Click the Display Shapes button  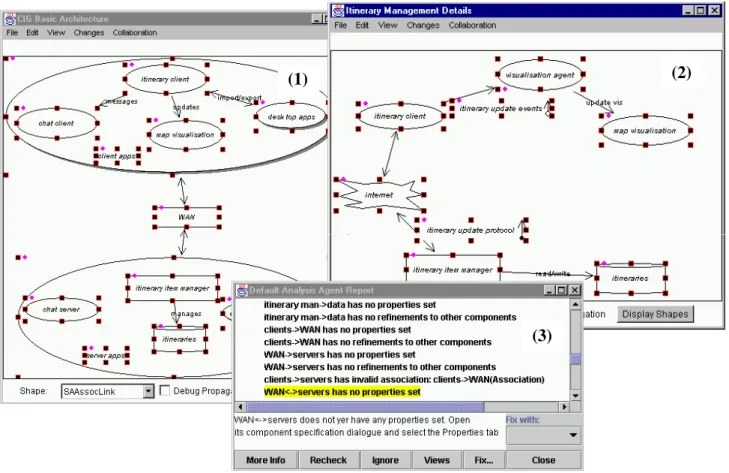pos(655,314)
